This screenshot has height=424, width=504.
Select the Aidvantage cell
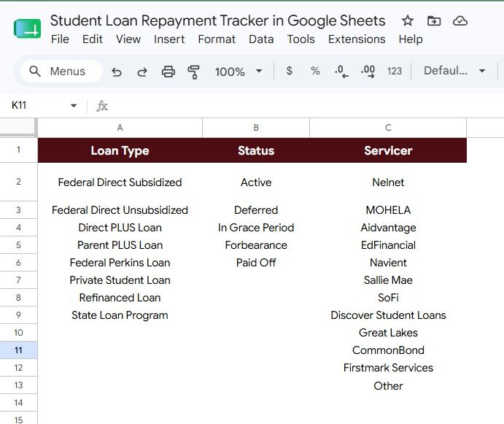[x=388, y=228]
